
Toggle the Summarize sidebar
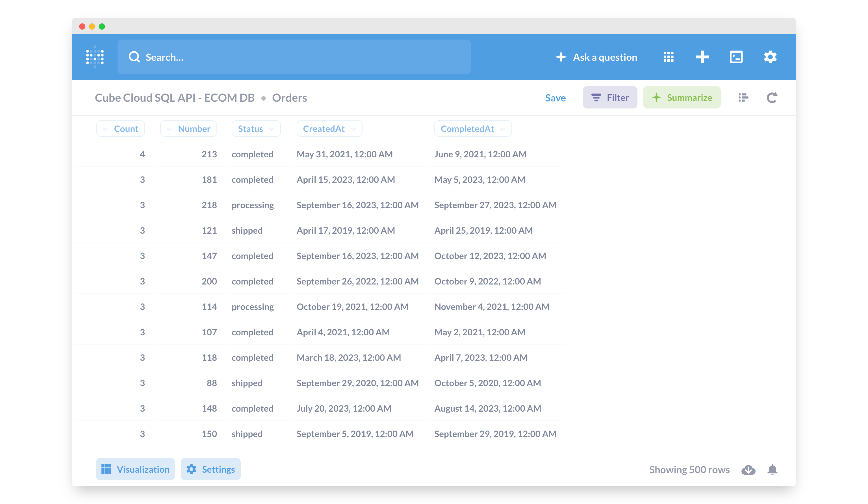coord(682,97)
